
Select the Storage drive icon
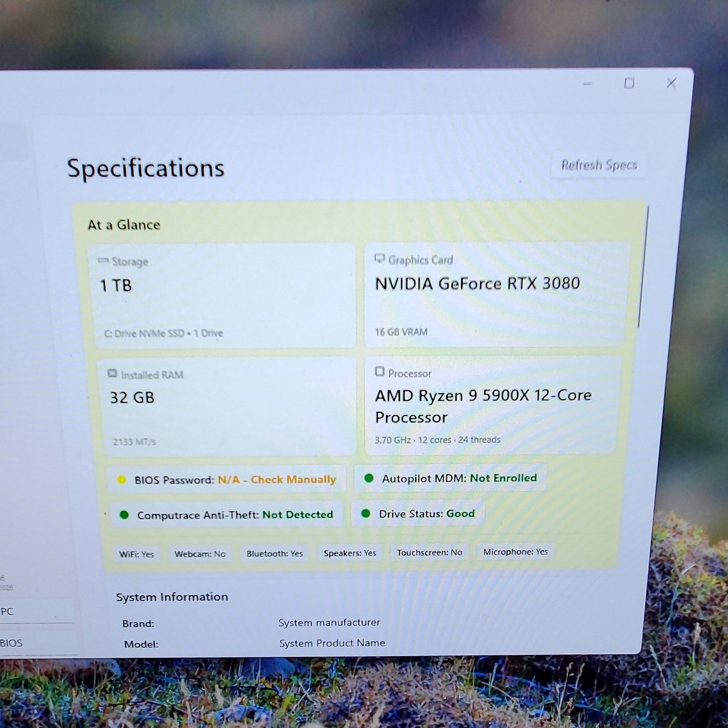click(103, 260)
